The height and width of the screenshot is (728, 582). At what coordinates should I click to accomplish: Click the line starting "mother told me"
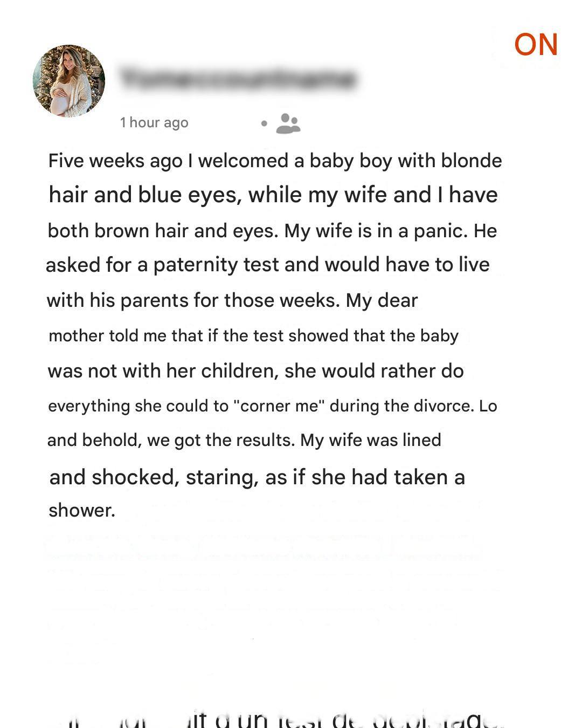click(253, 336)
